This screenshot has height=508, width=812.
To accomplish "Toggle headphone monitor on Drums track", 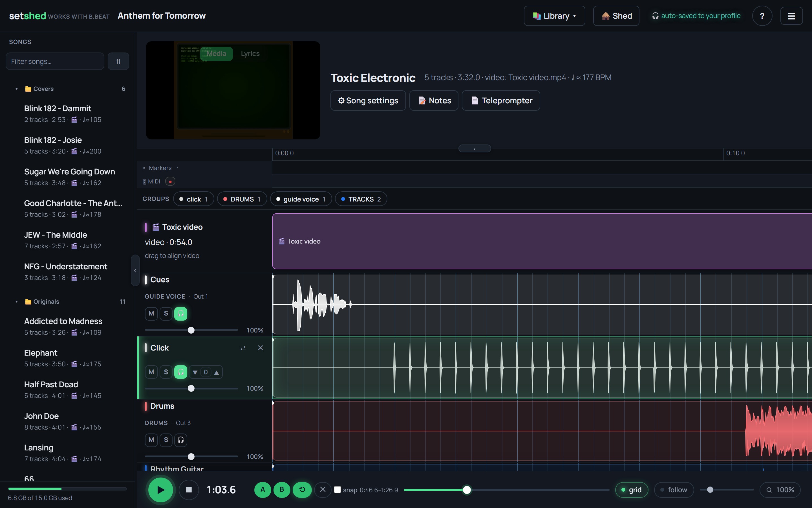I will tap(180, 440).
